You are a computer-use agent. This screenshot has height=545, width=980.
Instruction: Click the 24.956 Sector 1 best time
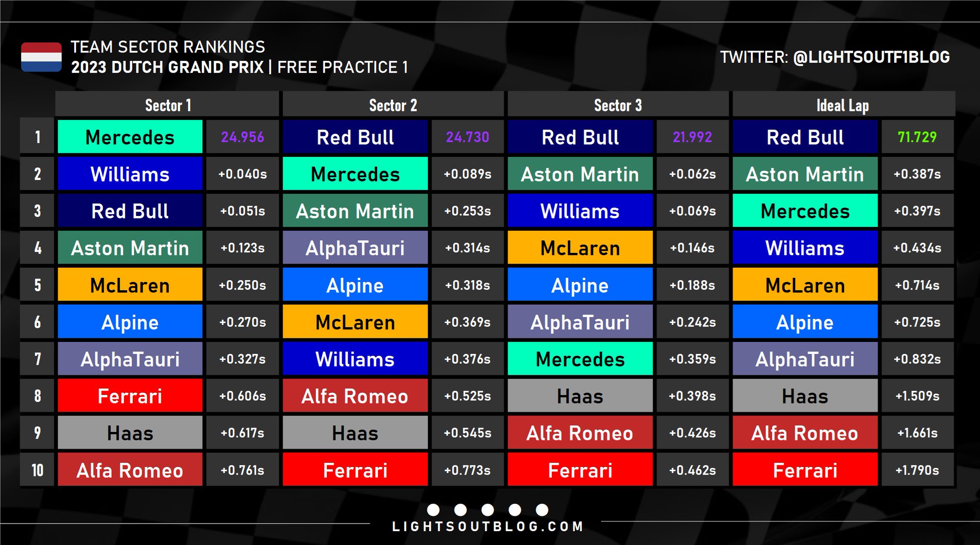click(243, 137)
